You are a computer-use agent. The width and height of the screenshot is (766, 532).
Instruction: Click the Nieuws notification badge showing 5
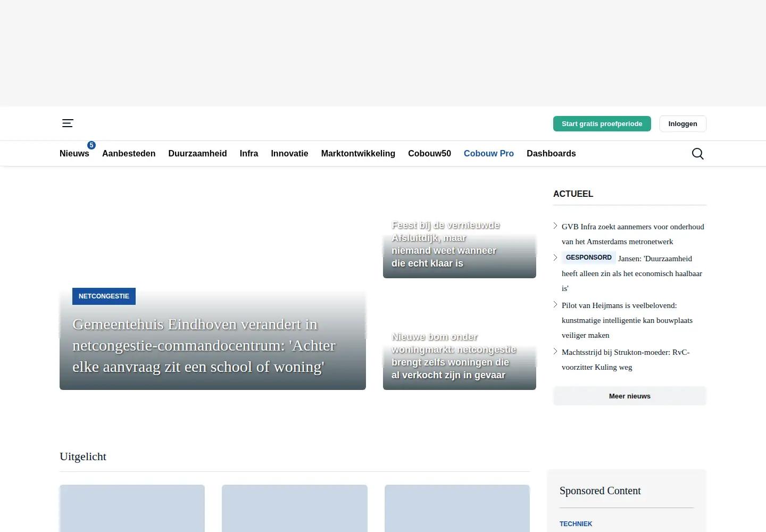point(91,145)
